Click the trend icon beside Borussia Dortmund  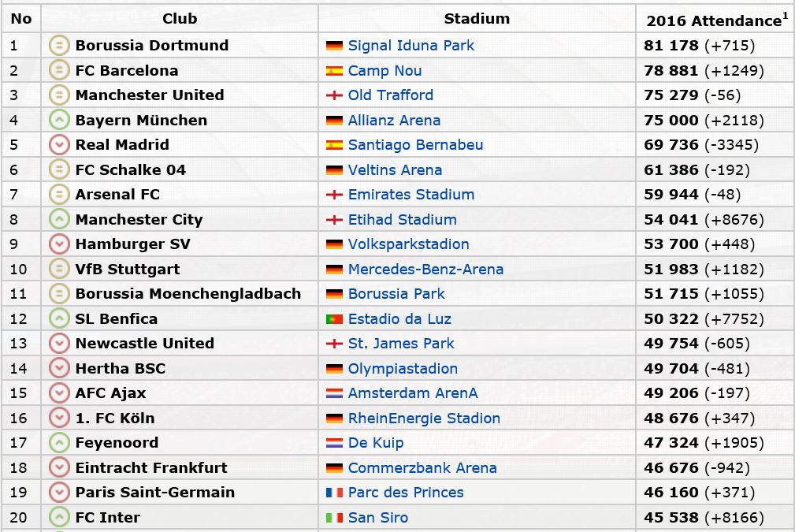point(59,46)
